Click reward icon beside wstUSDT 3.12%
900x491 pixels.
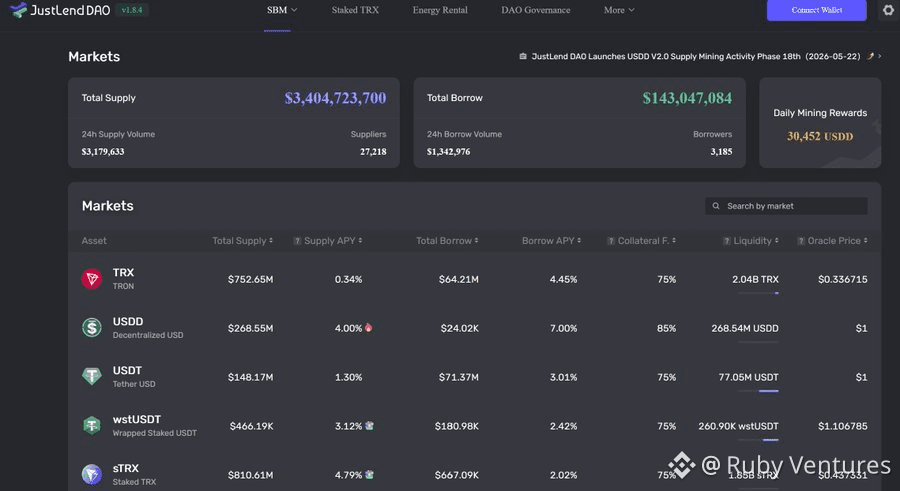point(369,426)
